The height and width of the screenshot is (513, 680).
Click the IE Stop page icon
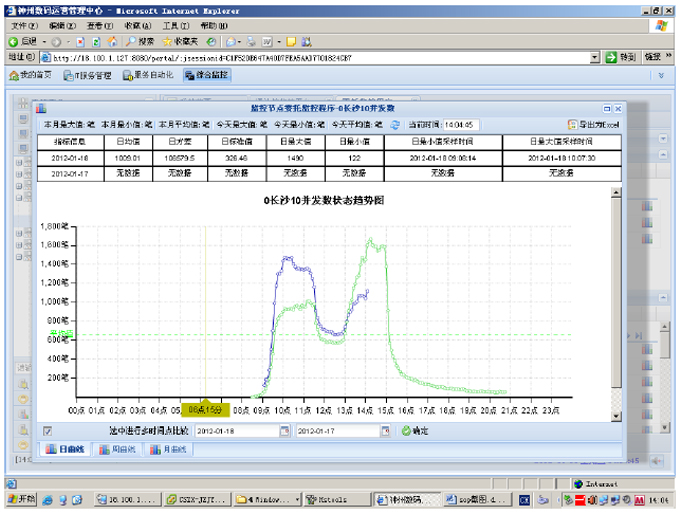click(81, 42)
